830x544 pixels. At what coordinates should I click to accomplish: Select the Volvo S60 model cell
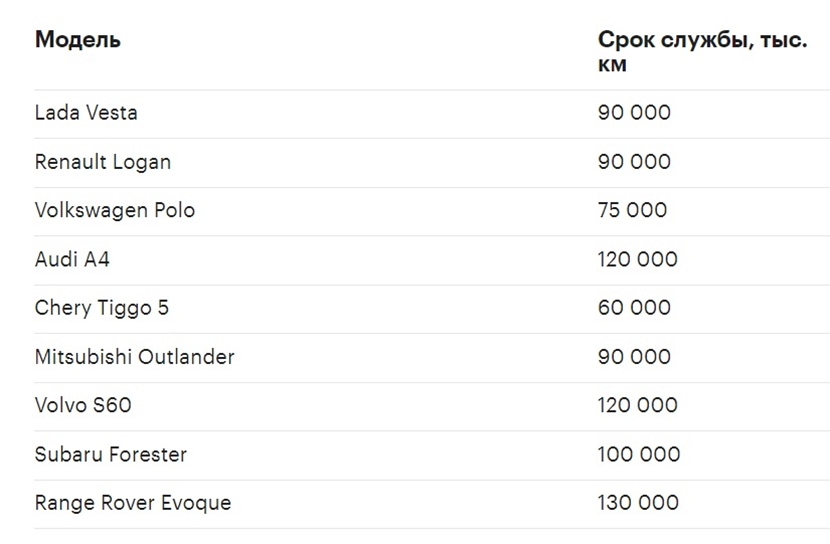[x=83, y=406]
